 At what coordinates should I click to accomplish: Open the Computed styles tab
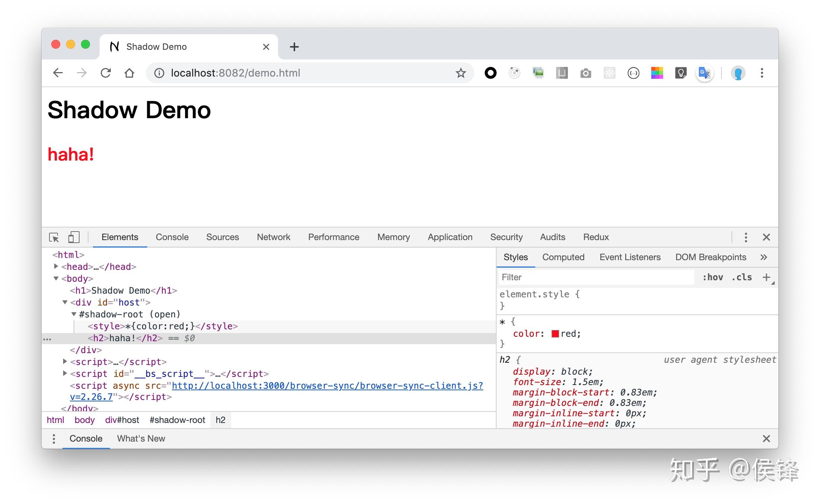[563, 257]
